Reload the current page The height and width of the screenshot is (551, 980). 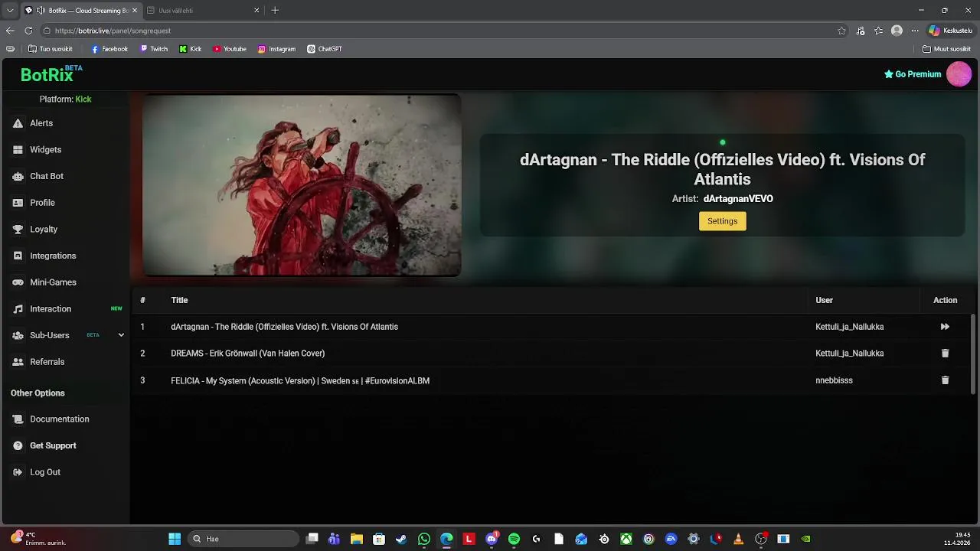pos(28,31)
